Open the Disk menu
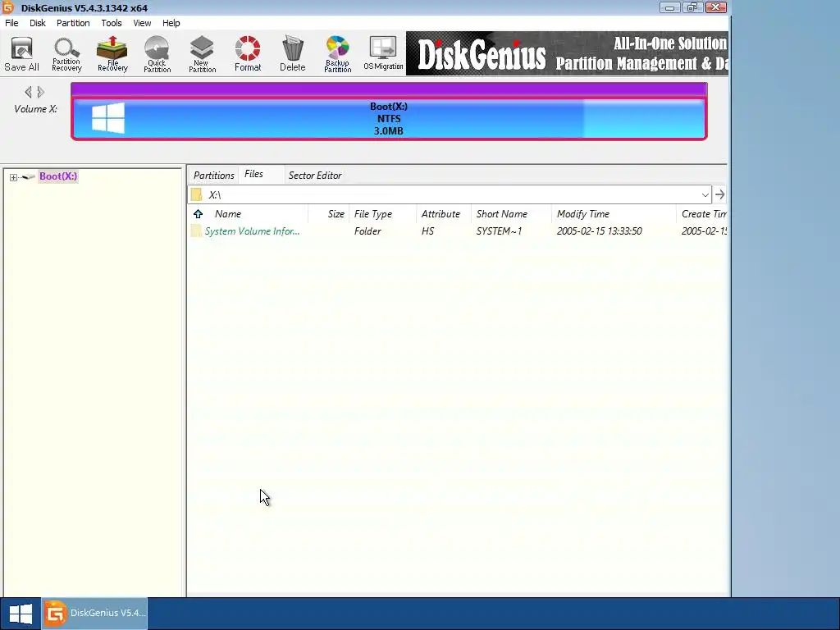 (38, 23)
